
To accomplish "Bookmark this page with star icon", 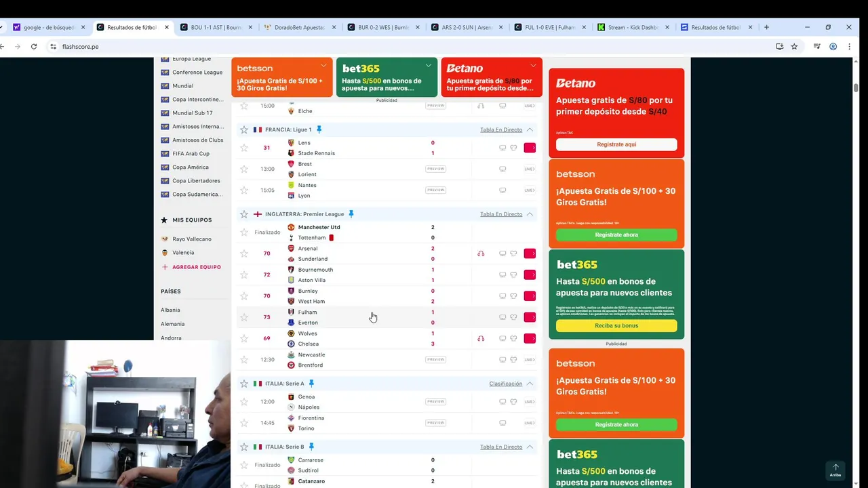I will tap(794, 47).
